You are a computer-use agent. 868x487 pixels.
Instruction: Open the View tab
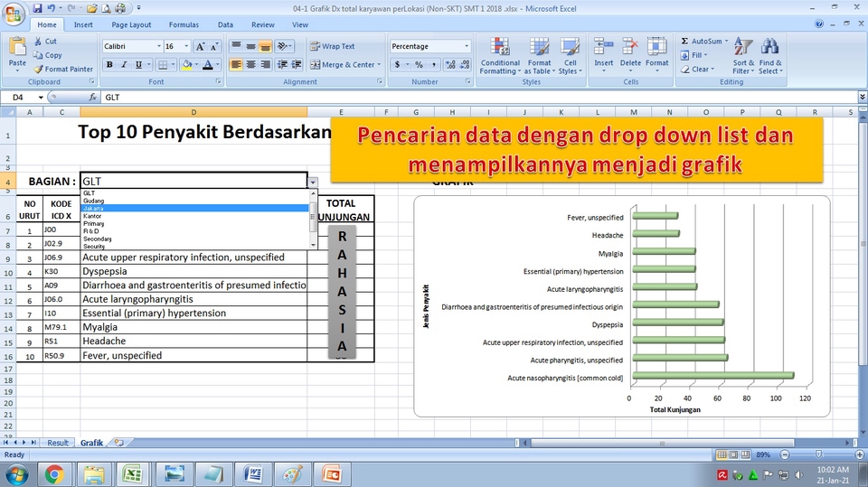300,25
